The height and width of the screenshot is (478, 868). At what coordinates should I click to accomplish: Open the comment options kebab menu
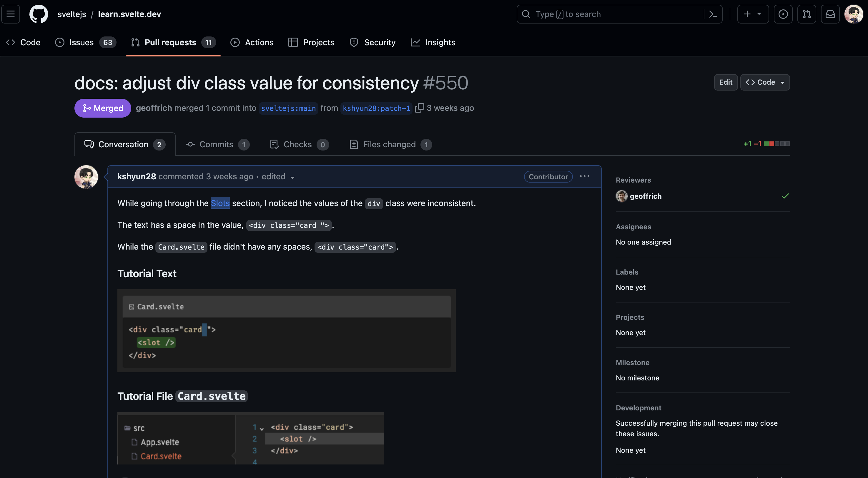click(x=584, y=176)
